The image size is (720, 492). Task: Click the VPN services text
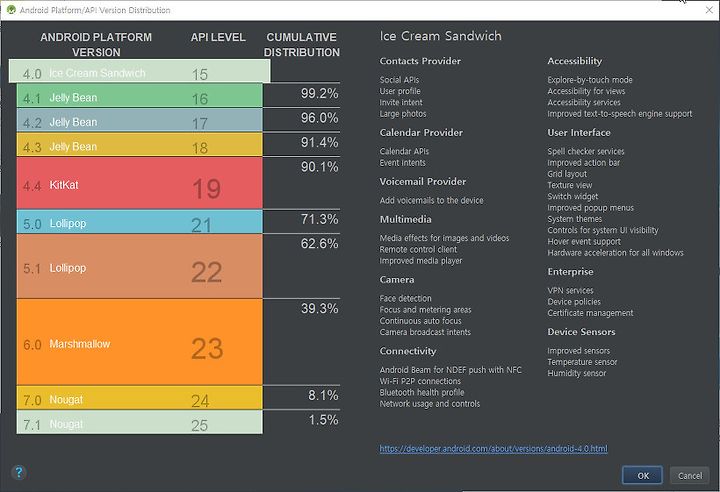[570, 290]
